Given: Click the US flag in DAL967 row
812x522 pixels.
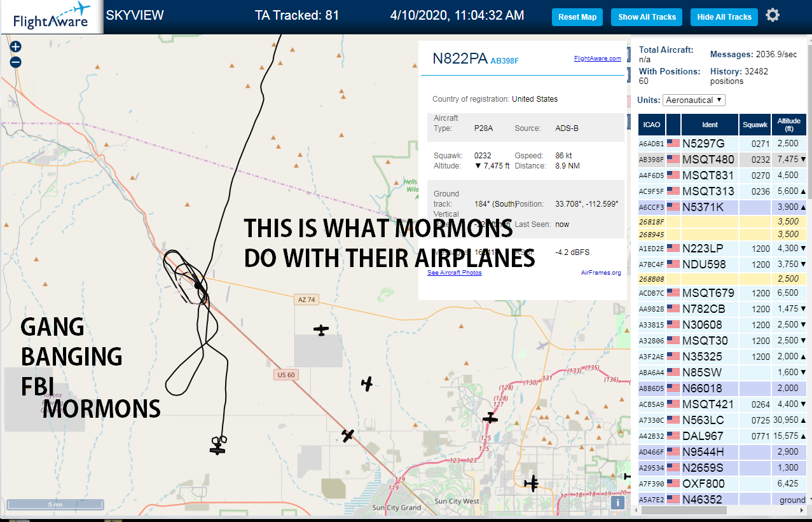Looking at the screenshot, I should click(x=673, y=436).
